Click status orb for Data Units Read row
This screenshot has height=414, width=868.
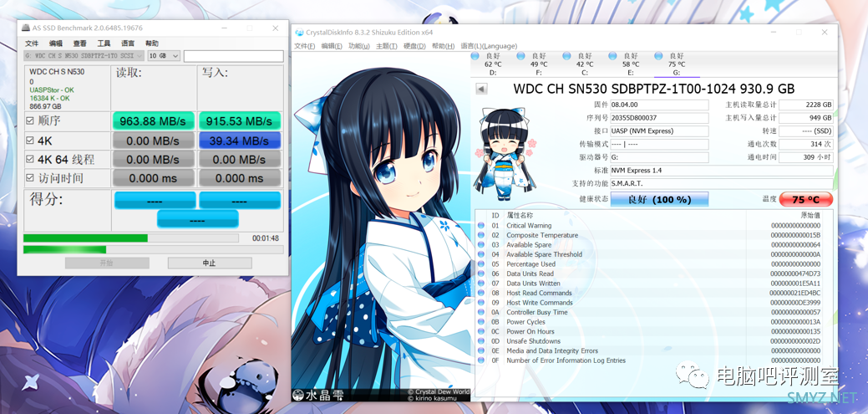pos(481,273)
